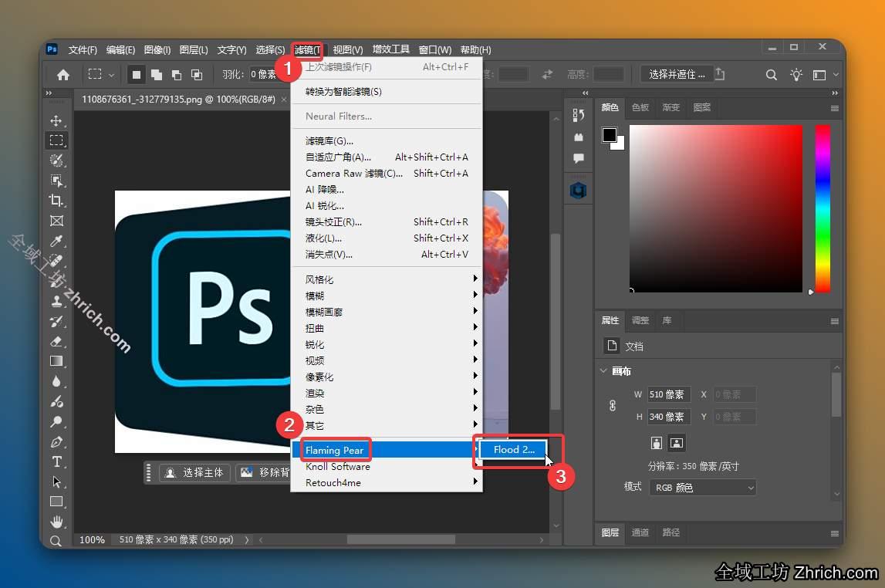Select the Path Selection tool
This screenshot has width=885, height=588.
click(56, 482)
